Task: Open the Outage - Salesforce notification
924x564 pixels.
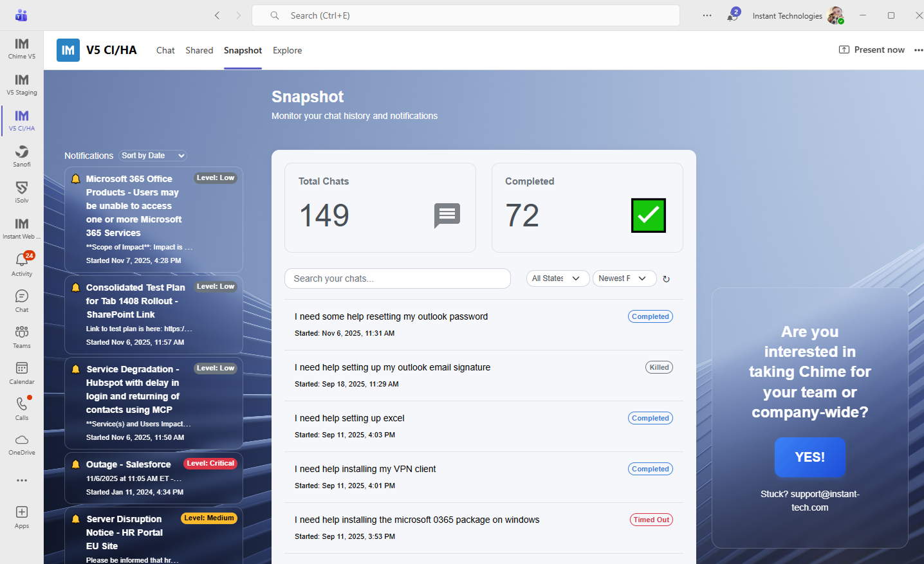Action: (x=154, y=478)
